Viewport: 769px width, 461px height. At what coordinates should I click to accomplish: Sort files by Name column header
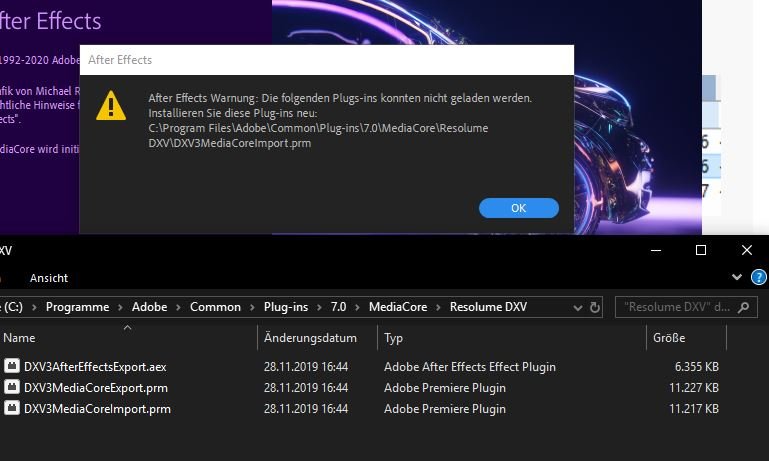click(x=20, y=338)
